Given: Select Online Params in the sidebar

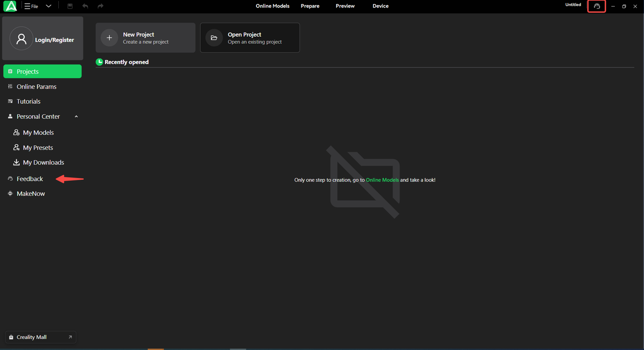Looking at the screenshot, I should [x=36, y=86].
